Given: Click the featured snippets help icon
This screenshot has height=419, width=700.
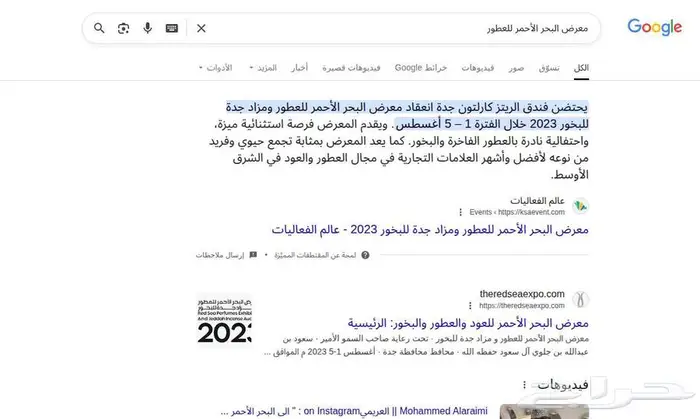Looking at the screenshot, I should pos(365,255).
